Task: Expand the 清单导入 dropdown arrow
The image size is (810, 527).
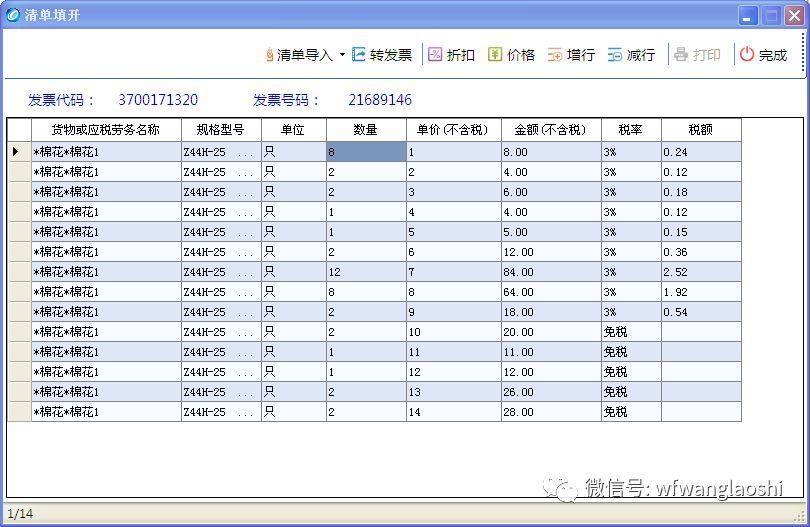Action: [x=342, y=55]
